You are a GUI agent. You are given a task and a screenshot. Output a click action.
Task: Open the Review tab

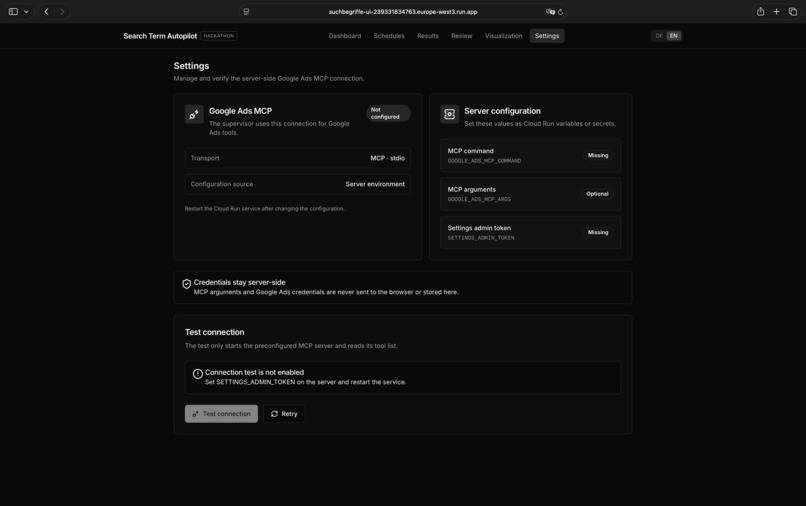[462, 36]
